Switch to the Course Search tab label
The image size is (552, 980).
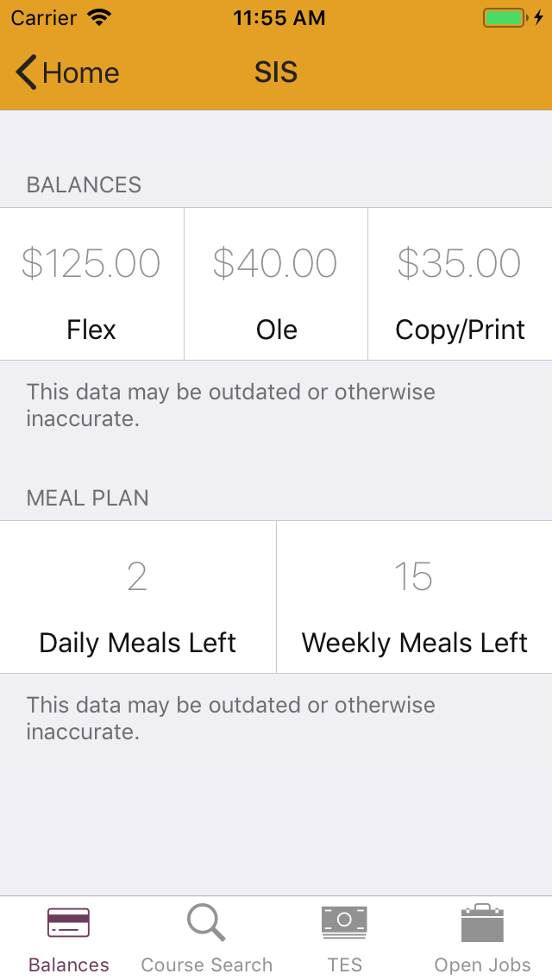coord(206,964)
